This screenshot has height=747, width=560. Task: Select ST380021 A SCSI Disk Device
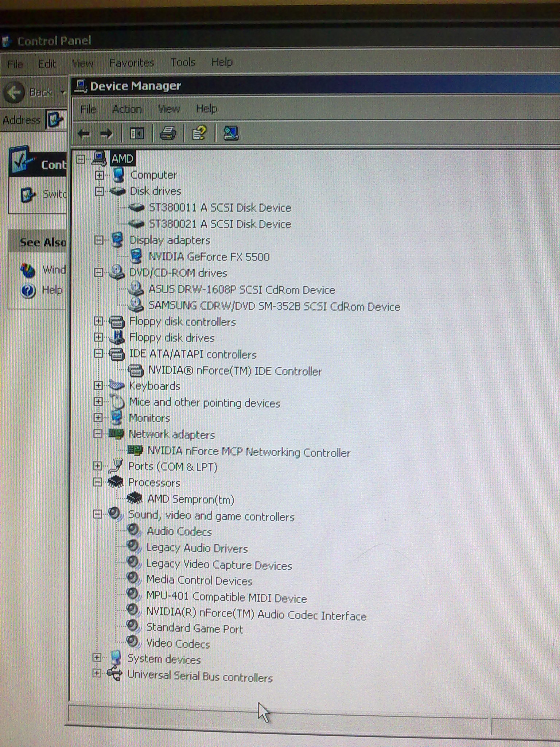pos(220,224)
